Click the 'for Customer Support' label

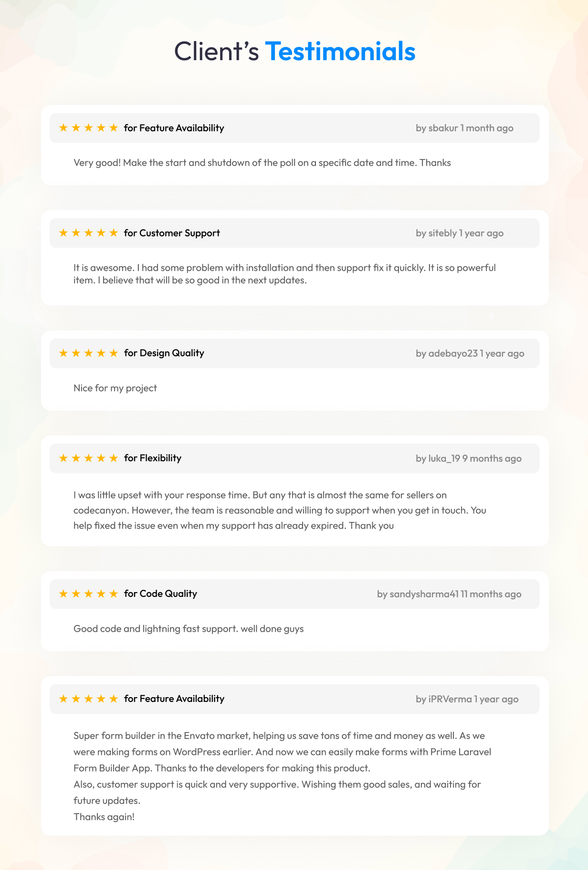172,233
